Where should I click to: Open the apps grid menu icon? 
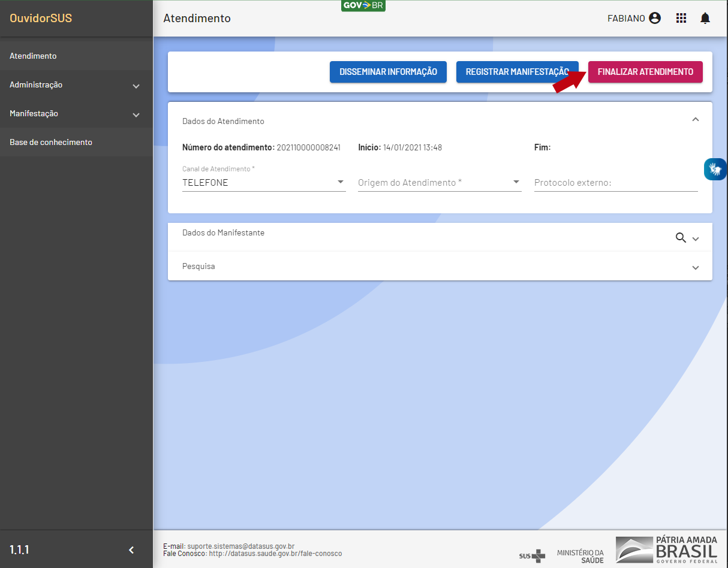tap(681, 19)
